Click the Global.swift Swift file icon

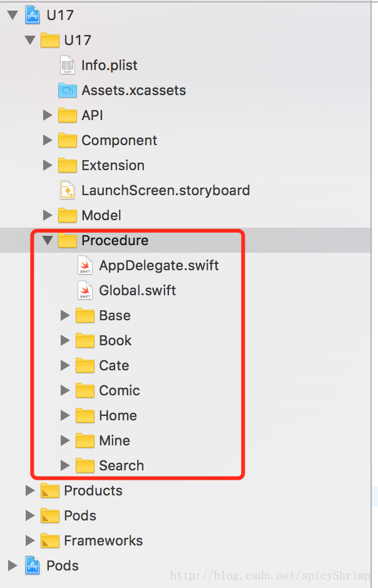tap(84, 290)
